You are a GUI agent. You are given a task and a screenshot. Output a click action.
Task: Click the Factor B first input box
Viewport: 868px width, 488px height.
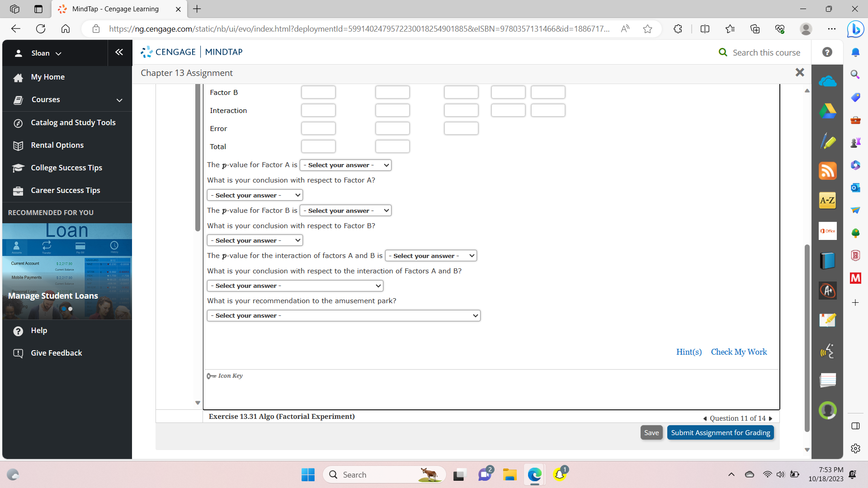tap(318, 93)
